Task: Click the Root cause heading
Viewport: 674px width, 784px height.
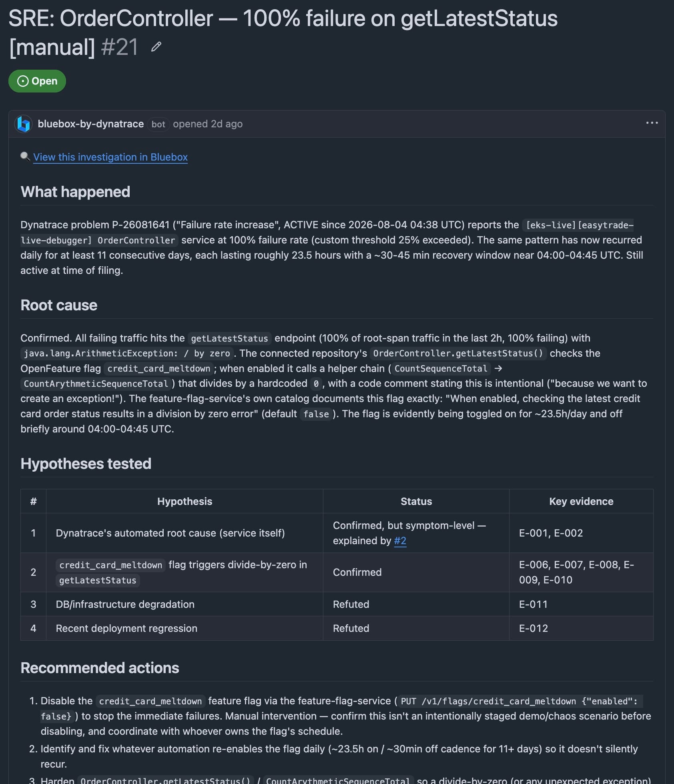Action: coord(59,305)
